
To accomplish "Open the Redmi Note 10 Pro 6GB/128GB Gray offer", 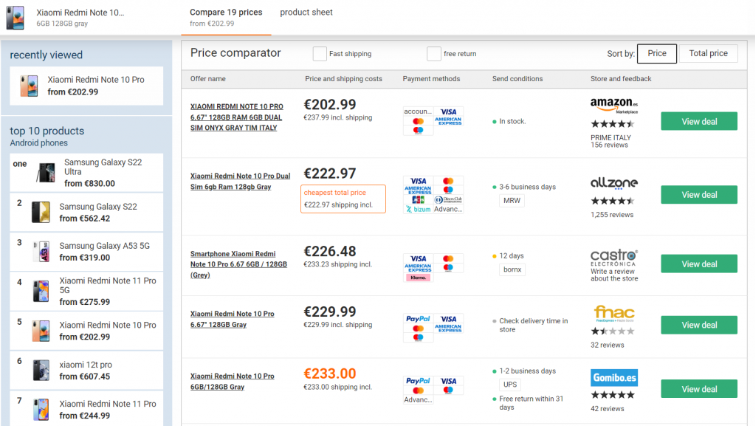I will click(x=232, y=381).
